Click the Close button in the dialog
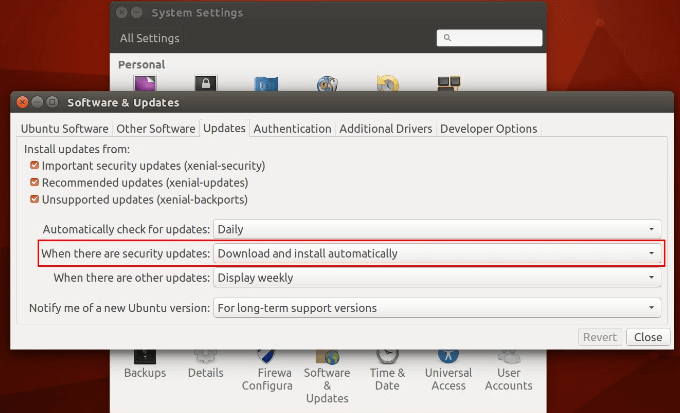The height and width of the screenshot is (413, 680). 647,337
